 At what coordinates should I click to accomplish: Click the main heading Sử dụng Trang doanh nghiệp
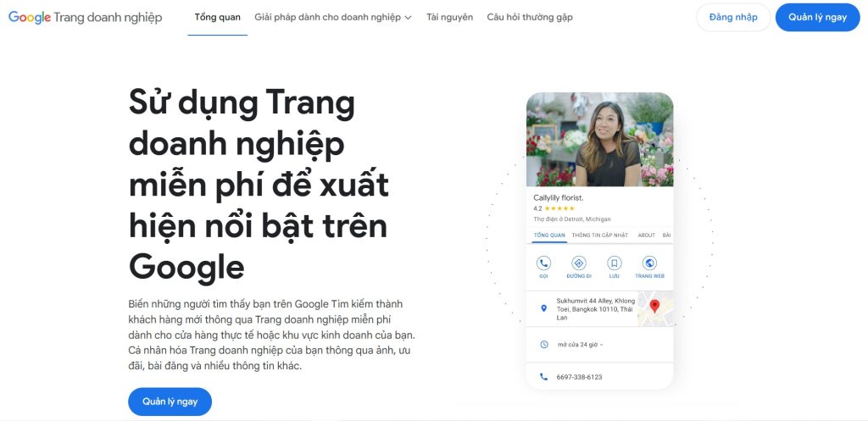259,186
